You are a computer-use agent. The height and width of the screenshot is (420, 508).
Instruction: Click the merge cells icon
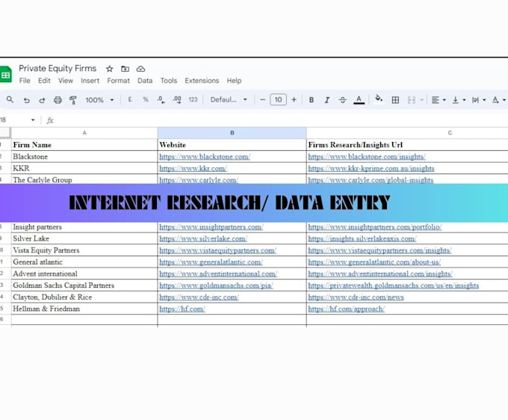coord(412,100)
